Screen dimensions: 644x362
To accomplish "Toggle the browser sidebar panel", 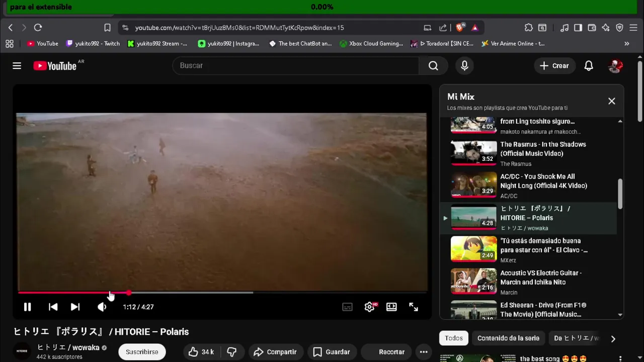I will coord(578,28).
